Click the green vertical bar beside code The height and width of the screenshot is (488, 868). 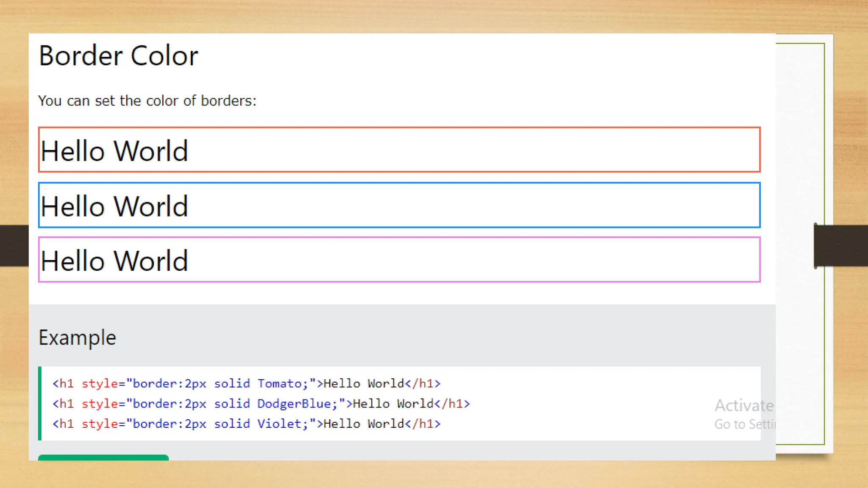(x=40, y=403)
